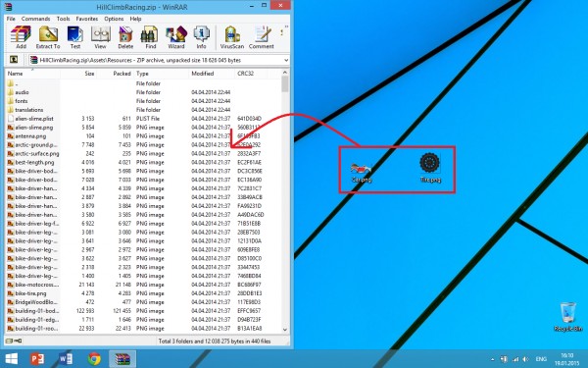The image size is (588, 368).
Task: Select the audio folder in list
Action: pyautogui.click(x=144, y=92)
